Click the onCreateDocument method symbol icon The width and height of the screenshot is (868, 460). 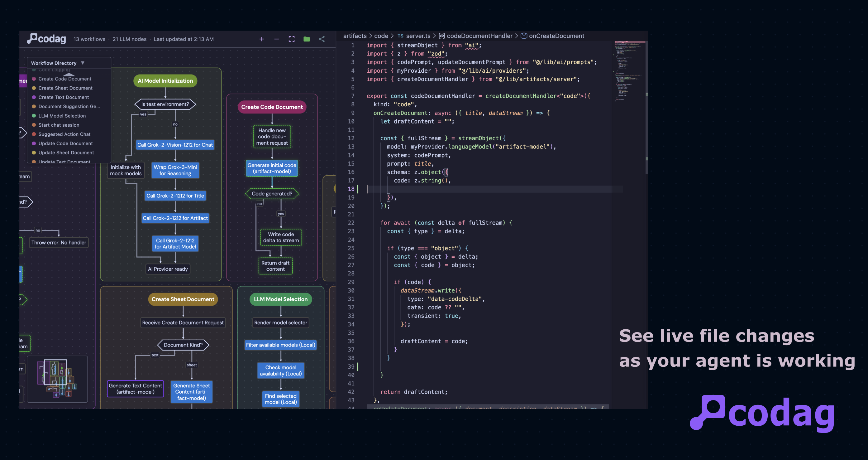(524, 36)
